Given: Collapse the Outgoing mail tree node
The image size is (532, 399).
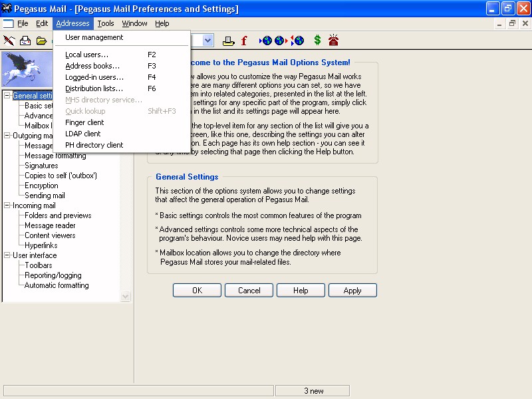Looking at the screenshot, I should (7, 136).
